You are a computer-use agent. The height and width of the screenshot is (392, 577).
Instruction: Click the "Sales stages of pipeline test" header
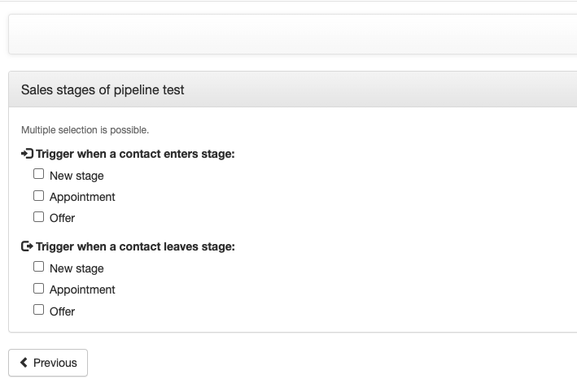(x=103, y=90)
